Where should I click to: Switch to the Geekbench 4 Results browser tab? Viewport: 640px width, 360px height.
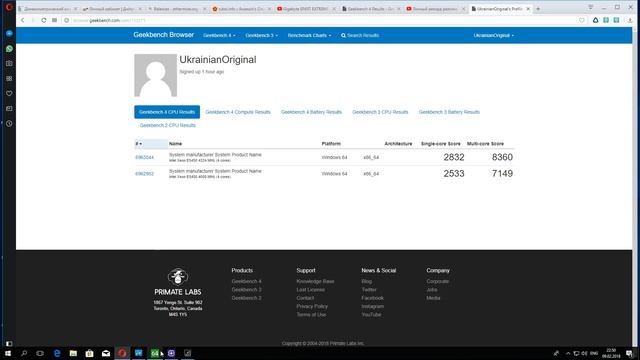click(371, 9)
